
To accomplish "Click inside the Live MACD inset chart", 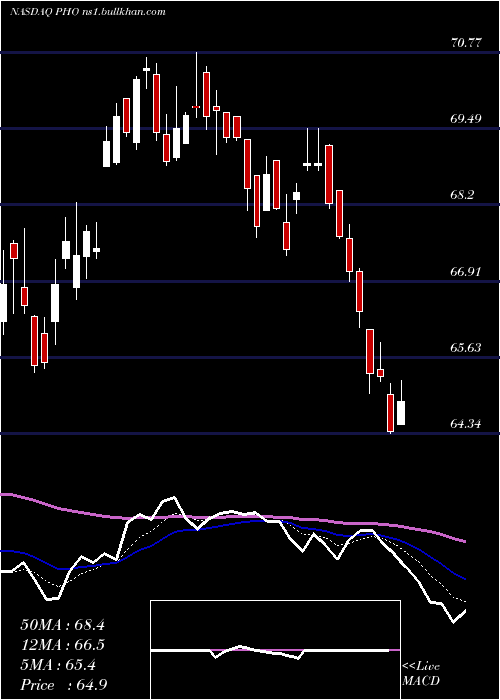I will click(x=275, y=650).
